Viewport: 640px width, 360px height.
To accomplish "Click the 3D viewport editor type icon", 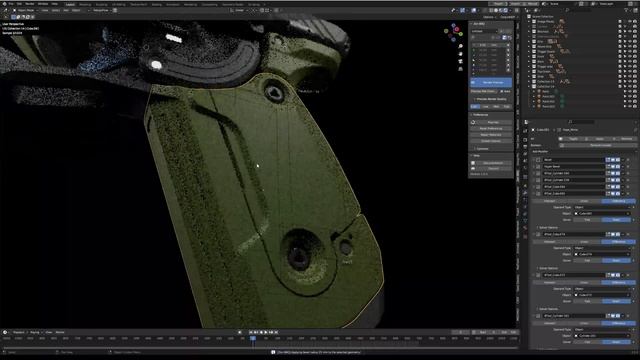I will (x=5, y=10).
